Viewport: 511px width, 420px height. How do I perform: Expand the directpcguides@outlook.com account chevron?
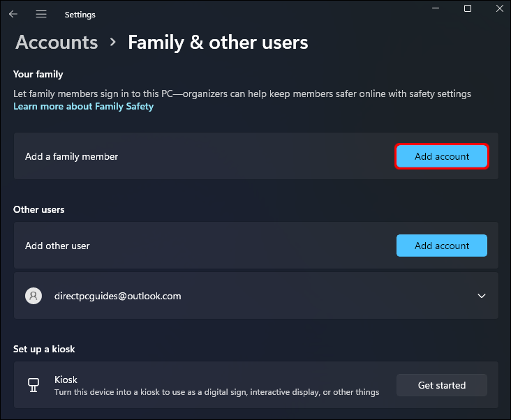pos(481,296)
